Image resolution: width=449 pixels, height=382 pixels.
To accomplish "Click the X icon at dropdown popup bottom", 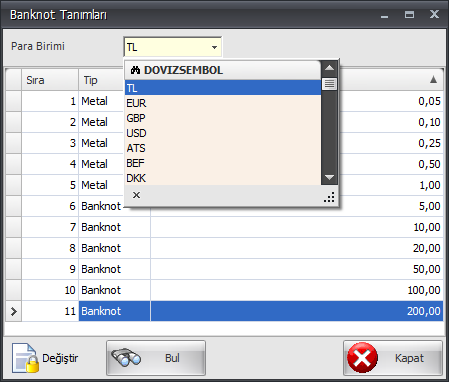I will 136,195.
